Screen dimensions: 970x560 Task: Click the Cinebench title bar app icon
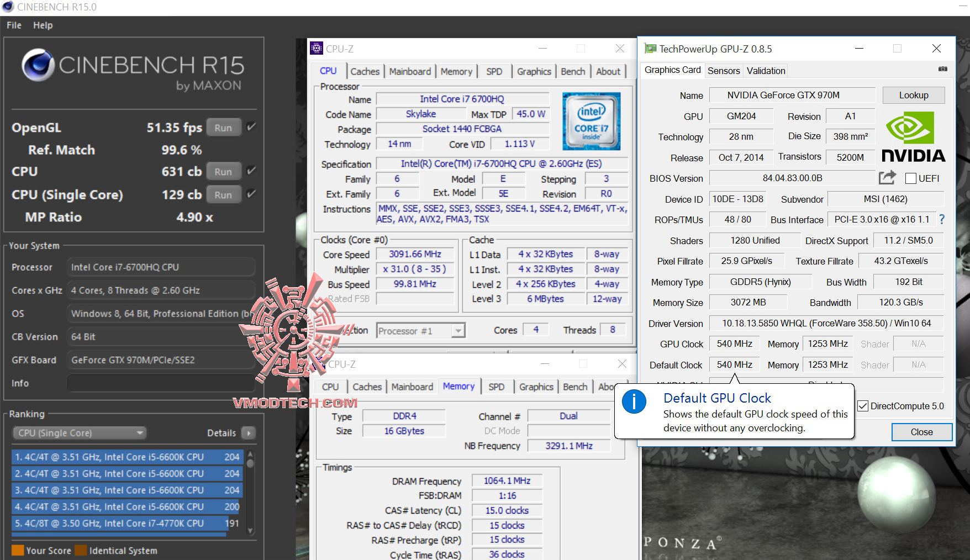point(8,7)
